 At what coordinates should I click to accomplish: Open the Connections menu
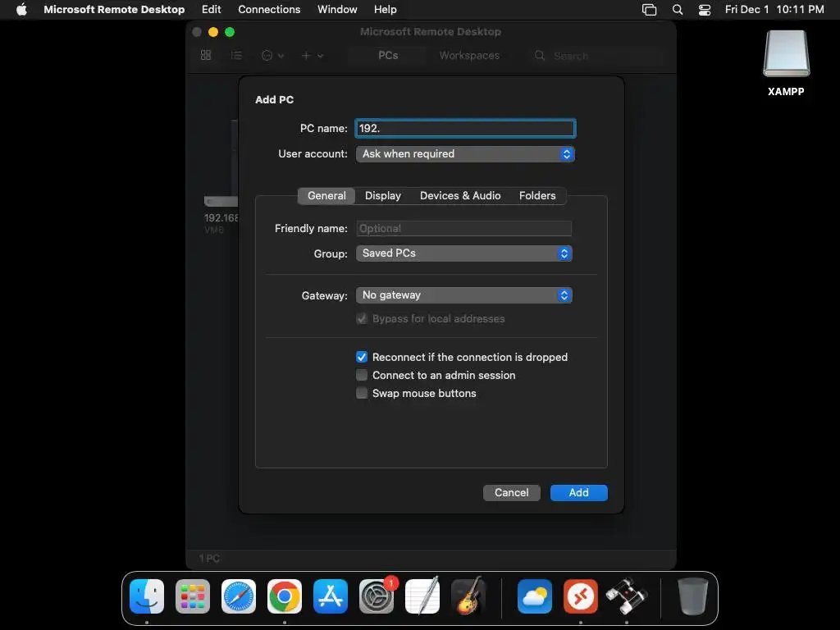(x=269, y=10)
